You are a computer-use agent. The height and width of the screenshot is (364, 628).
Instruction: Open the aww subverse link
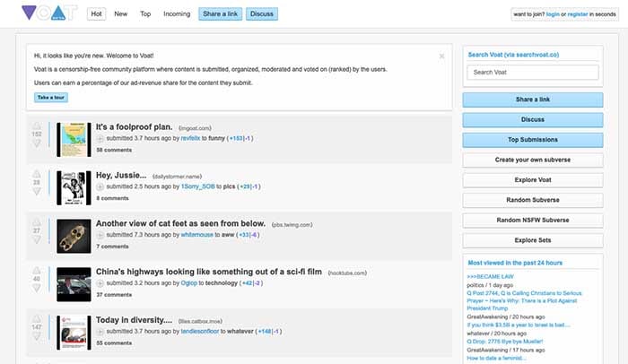click(228, 235)
